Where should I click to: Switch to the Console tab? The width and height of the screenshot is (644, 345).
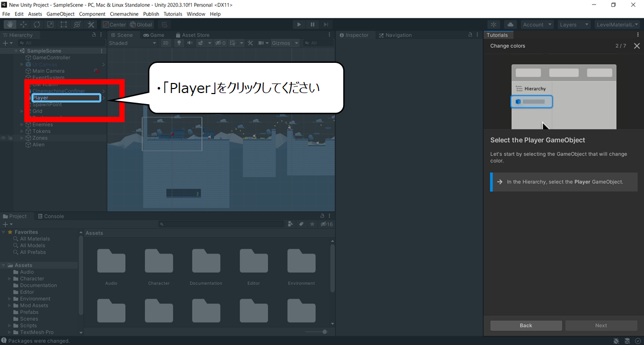pos(50,216)
